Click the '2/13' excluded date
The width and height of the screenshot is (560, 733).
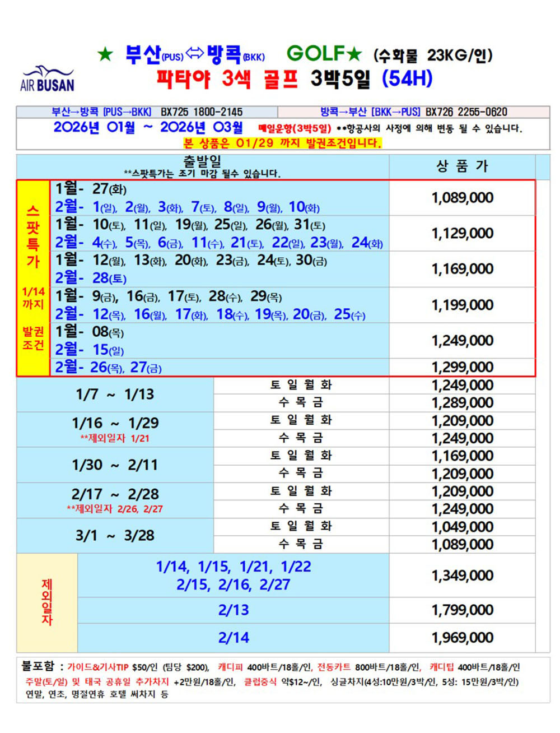coord(234,610)
